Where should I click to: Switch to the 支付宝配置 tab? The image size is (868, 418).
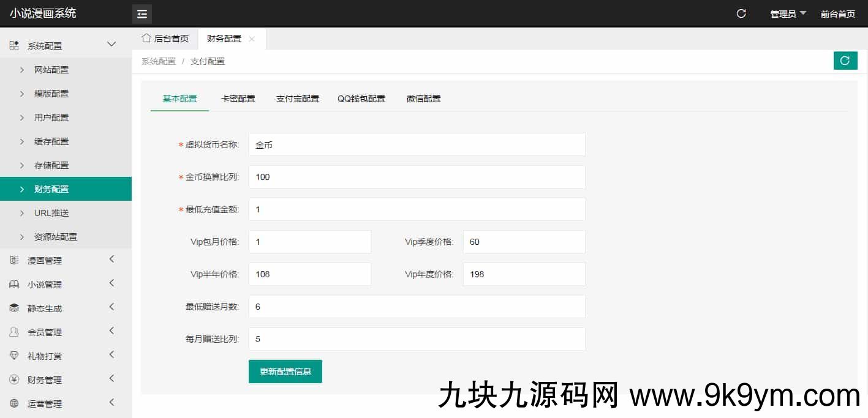pyautogui.click(x=298, y=99)
